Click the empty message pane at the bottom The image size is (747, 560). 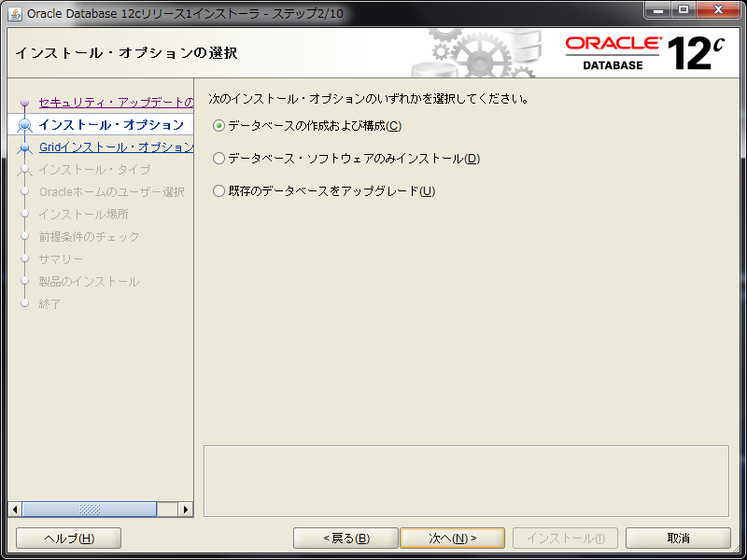coord(466,481)
